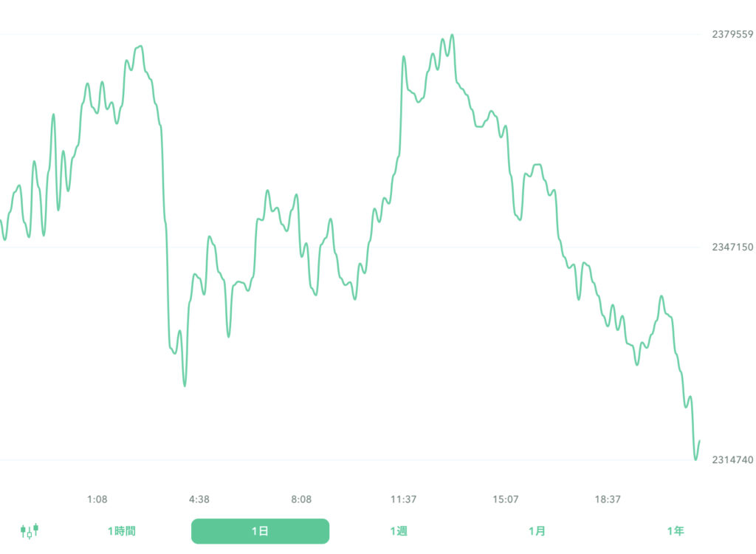Click the 15:07 time axis label
This screenshot has width=756, height=554.
506,499
